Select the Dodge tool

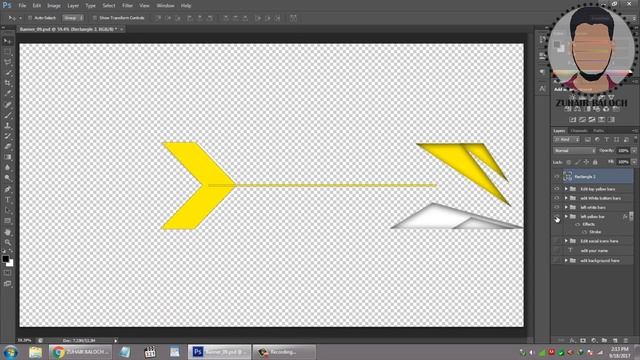click(x=7, y=178)
